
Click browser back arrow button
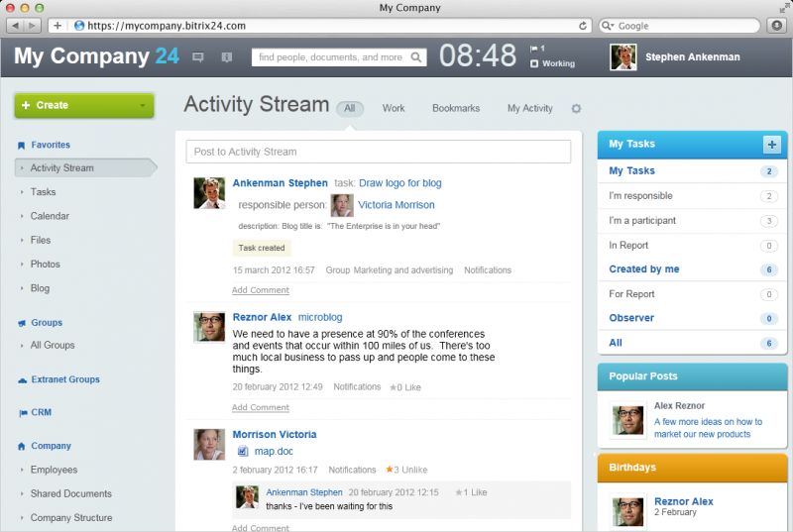click(16, 26)
